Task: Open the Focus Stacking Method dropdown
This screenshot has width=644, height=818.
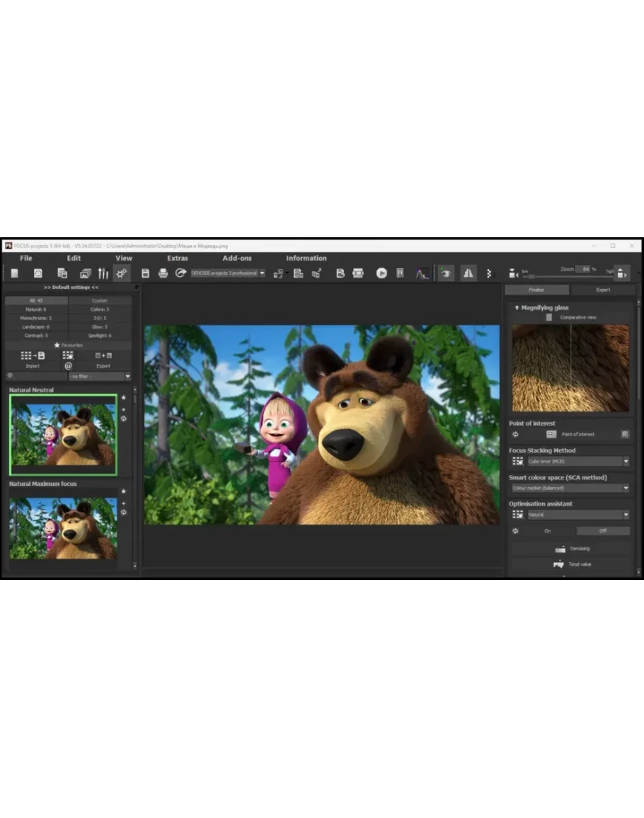Action: coord(578,462)
